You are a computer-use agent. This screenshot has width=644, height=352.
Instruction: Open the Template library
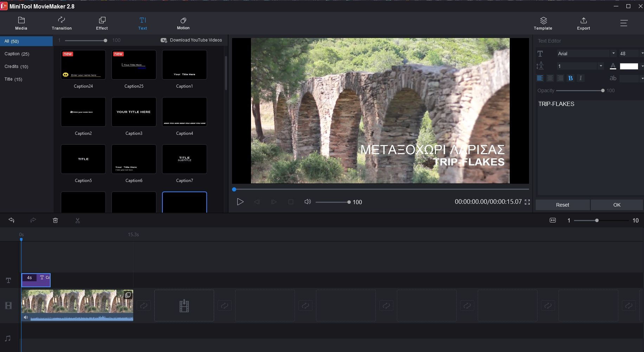coord(543,23)
